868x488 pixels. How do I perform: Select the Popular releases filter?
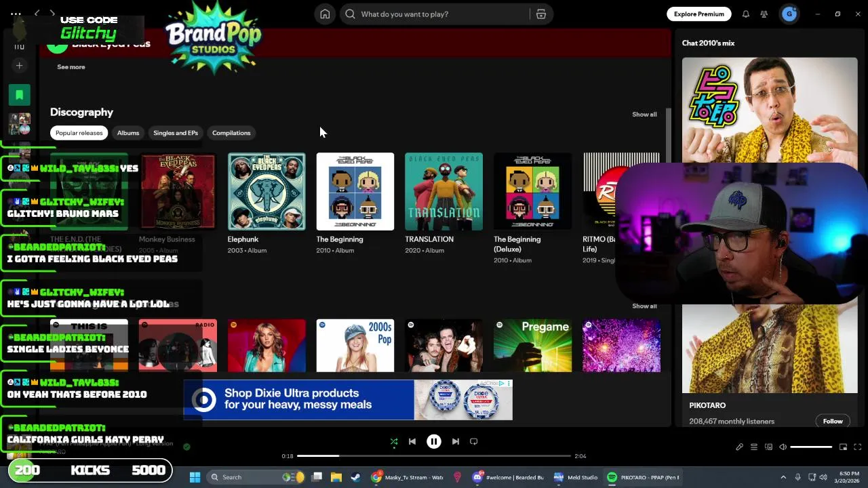click(x=79, y=133)
